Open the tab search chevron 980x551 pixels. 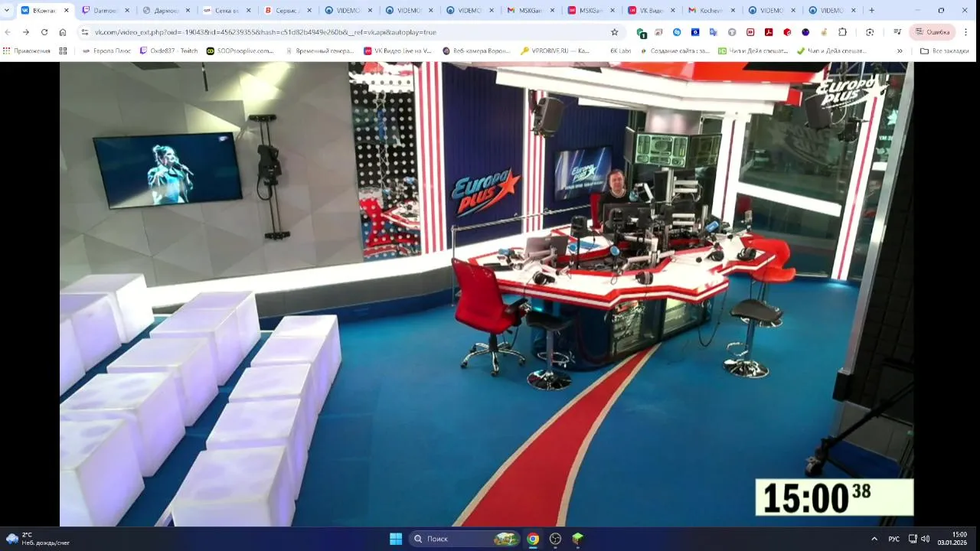(8, 11)
